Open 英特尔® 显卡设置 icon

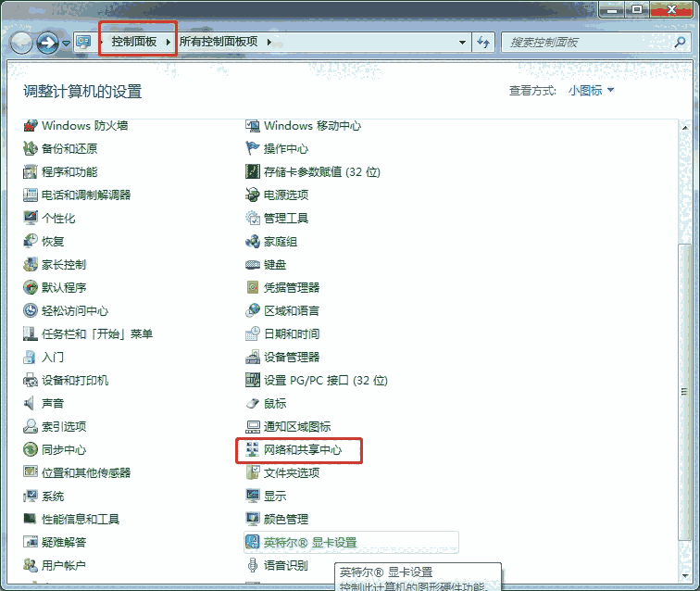252,542
